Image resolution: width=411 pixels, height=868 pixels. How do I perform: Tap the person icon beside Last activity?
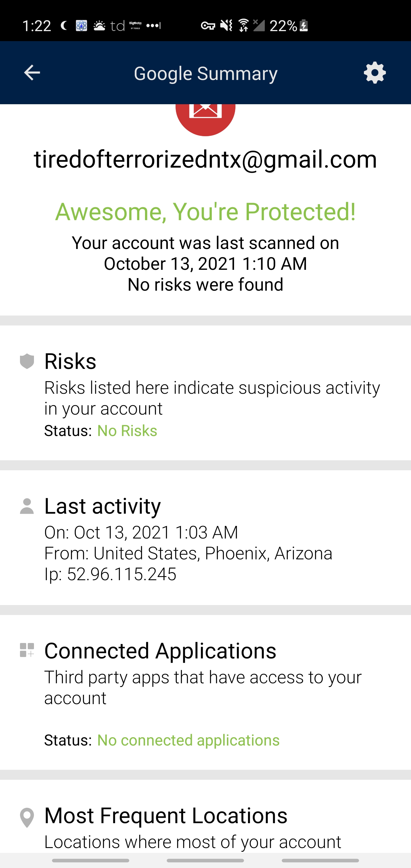click(x=27, y=506)
